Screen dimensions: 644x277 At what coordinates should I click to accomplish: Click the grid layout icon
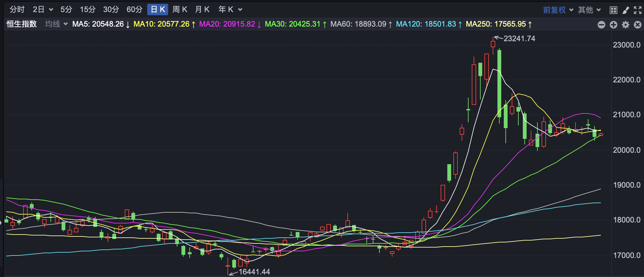[x=614, y=10]
